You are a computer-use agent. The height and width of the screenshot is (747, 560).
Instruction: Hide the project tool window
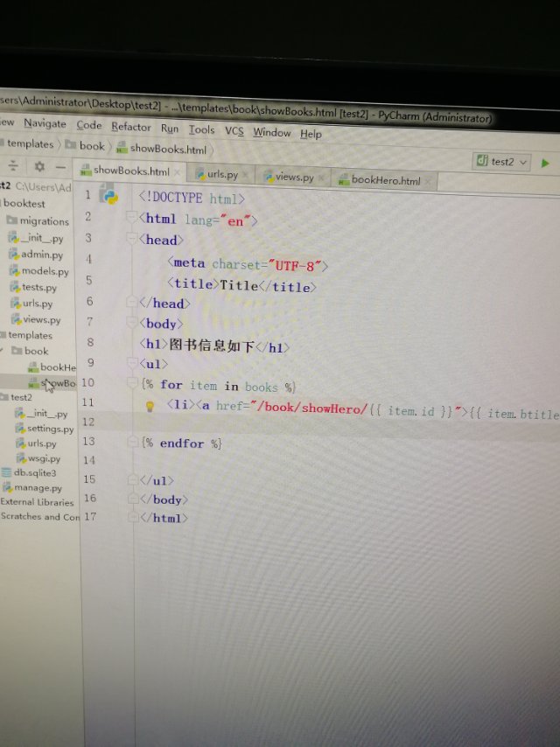[x=60, y=167]
